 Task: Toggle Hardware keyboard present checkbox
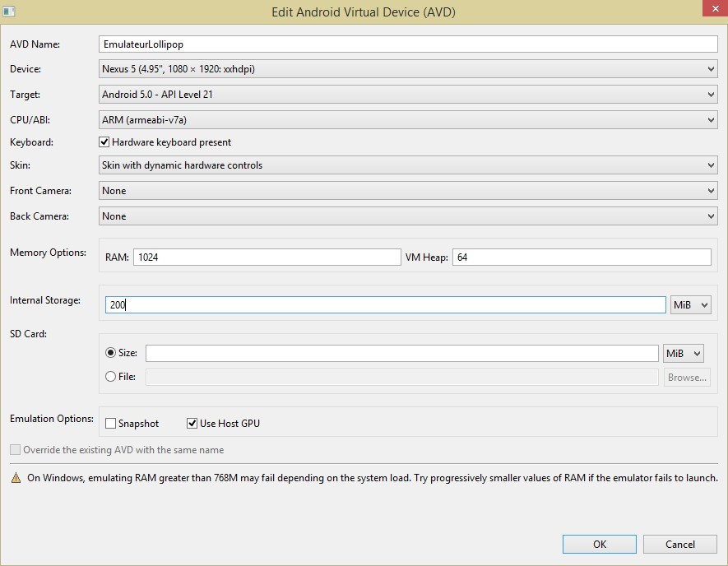coord(104,142)
